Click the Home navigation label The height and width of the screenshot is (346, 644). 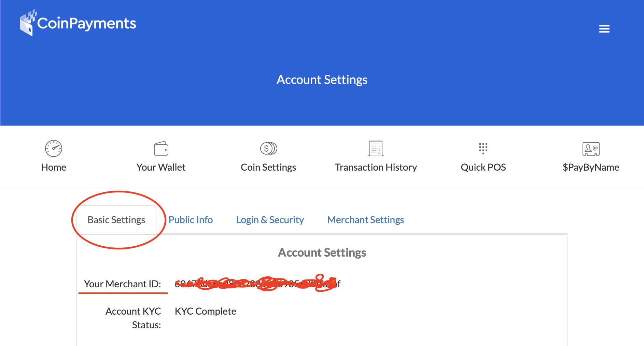[x=54, y=167]
